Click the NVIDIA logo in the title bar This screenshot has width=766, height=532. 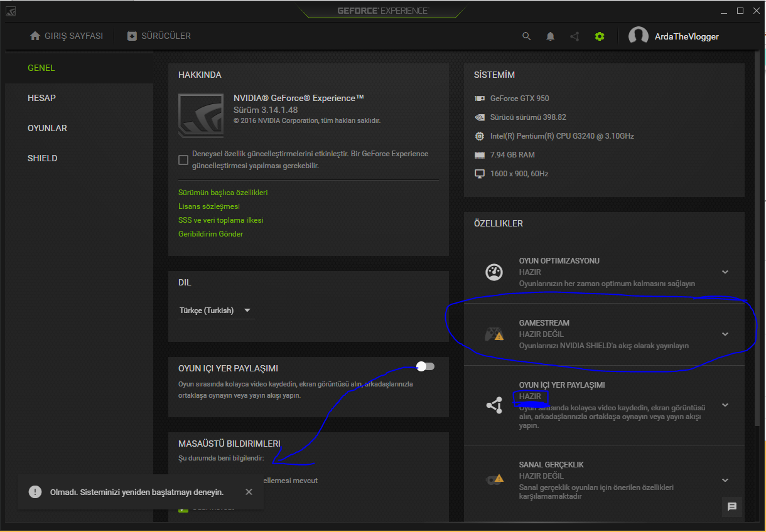point(12,11)
